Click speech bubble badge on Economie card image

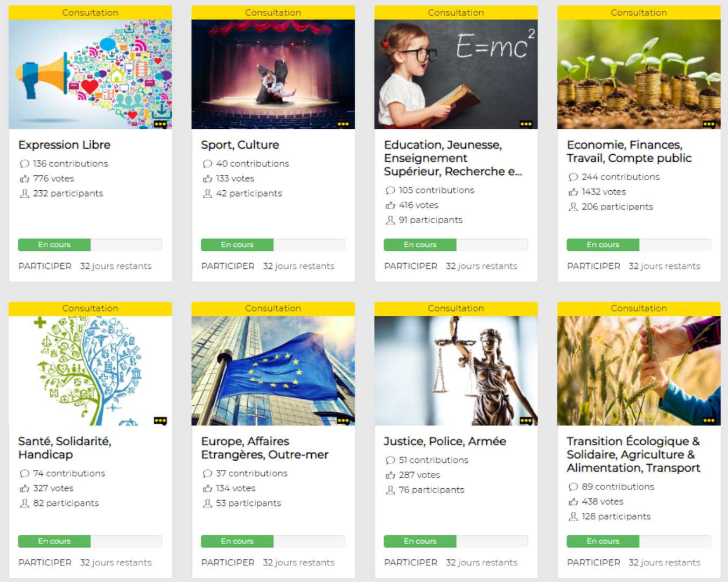click(709, 124)
